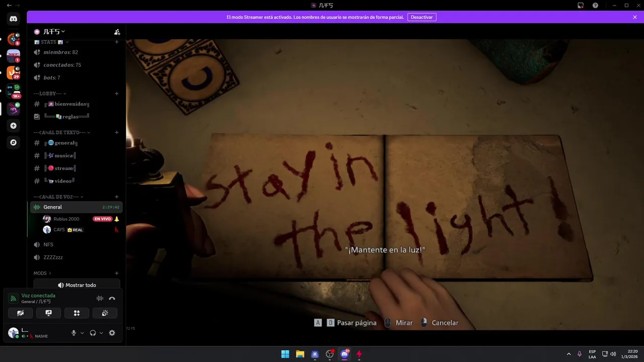The height and width of the screenshot is (362, 644).
Task: Open the server with 1 notification badge
Action: (x=14, y=56)
